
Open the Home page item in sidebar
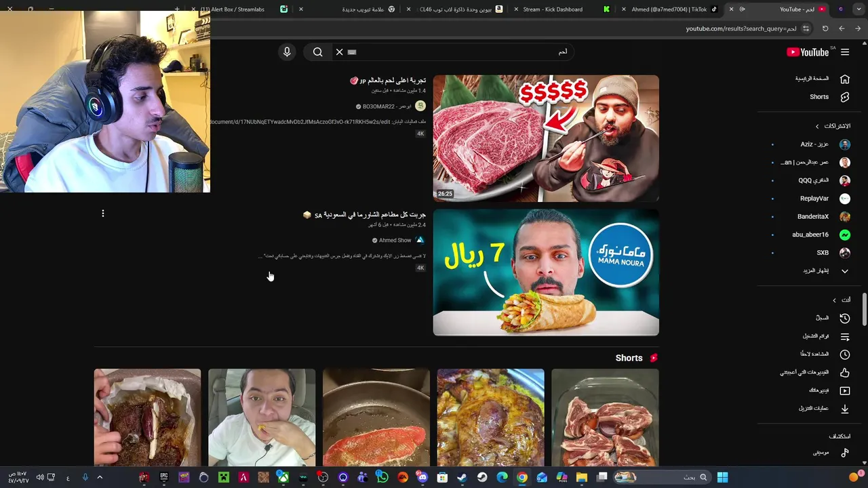pyautogui.click(x=822, y=79)
